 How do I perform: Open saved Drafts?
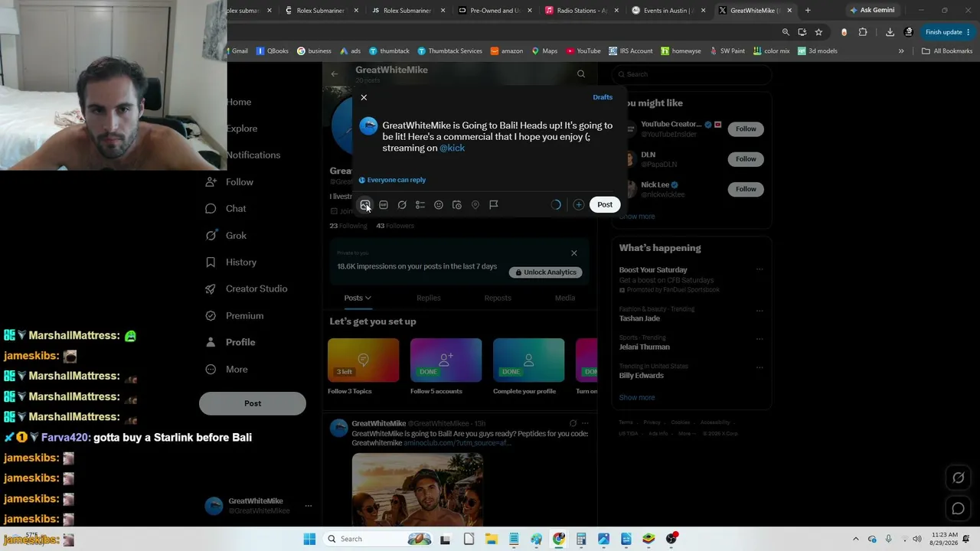(x=603, y=97)
